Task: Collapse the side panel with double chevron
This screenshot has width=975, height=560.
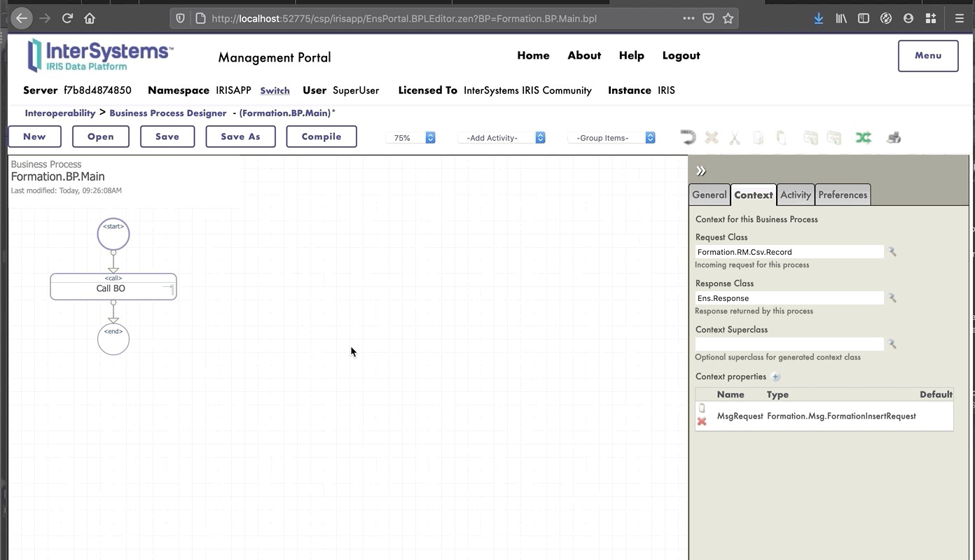Action: [x=701, y=171]
